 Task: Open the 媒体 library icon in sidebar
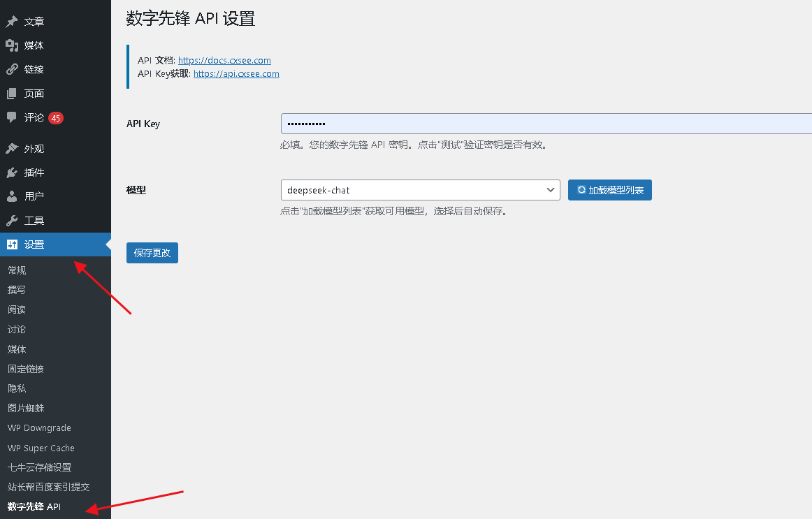(x=12, y=45)
